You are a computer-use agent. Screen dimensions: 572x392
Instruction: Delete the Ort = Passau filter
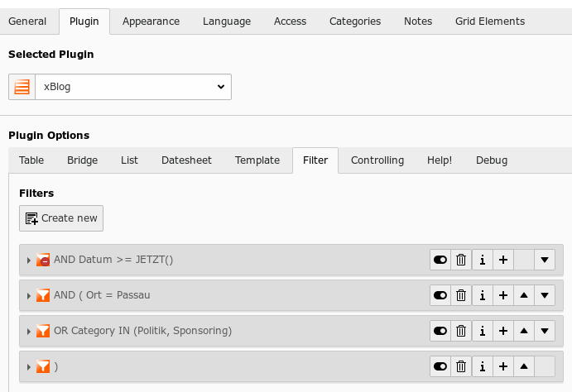tap(461, 295)
